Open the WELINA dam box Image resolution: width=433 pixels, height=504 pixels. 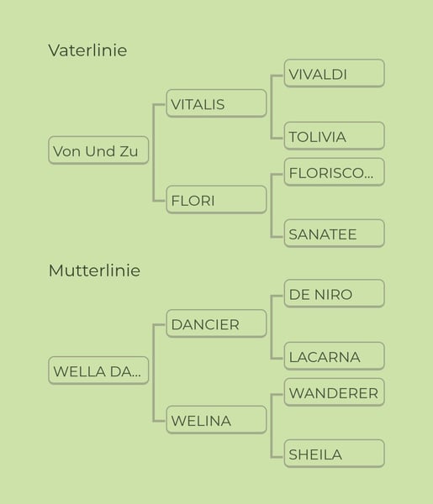[217, 420]
